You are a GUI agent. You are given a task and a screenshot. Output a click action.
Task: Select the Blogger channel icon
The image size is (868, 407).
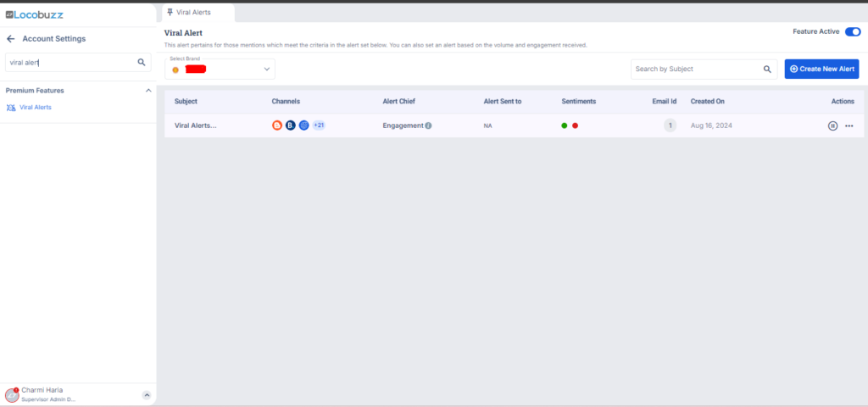click(x=277, y=125)
